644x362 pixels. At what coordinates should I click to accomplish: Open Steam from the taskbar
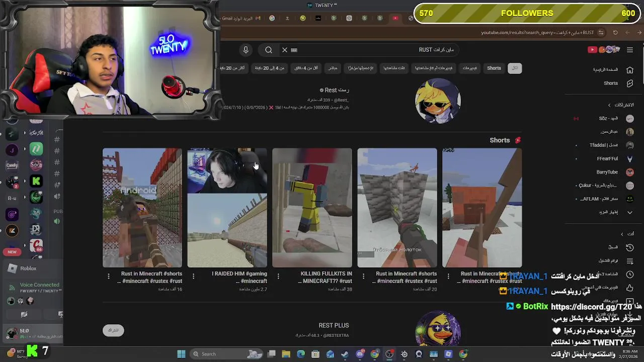345,354
